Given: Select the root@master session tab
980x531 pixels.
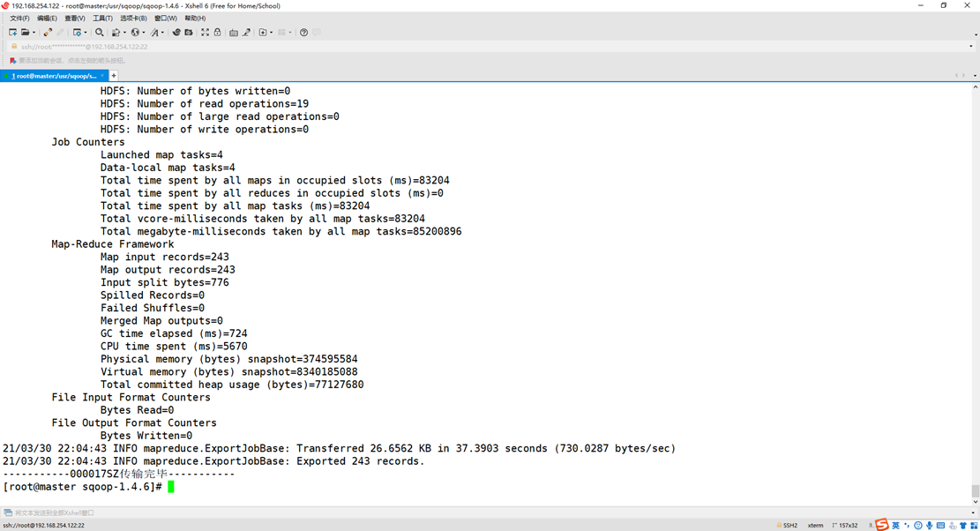Looking at the screenshot, I should click(x=55, y=76).
